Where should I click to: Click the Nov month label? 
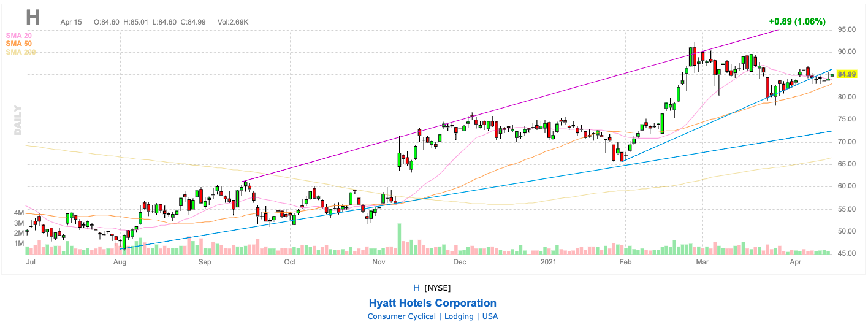pos(378,263)
